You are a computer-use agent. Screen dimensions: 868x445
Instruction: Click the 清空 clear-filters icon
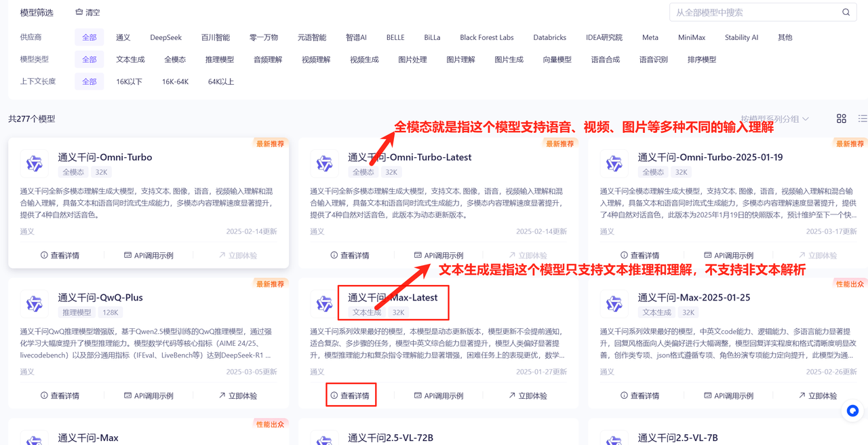tap(79, 12)
